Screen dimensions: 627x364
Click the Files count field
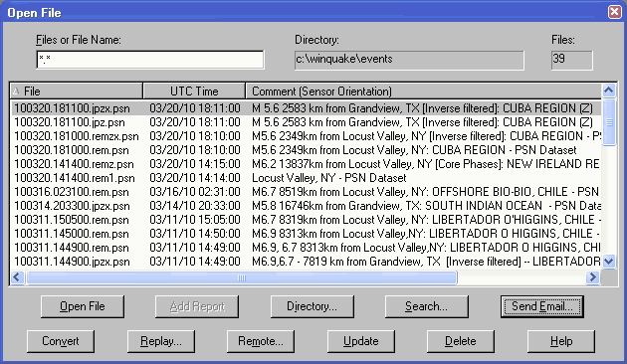572,60
